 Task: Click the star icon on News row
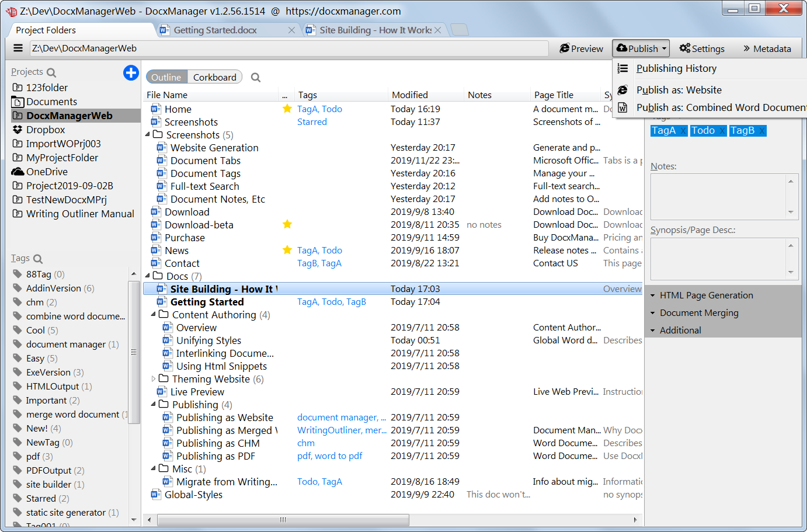tap(287, 250)
